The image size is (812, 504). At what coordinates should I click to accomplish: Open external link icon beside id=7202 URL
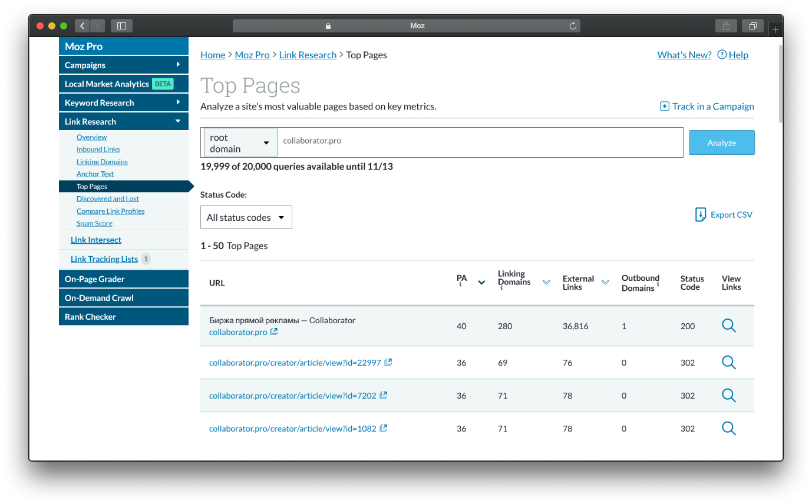tap(384, 395)
